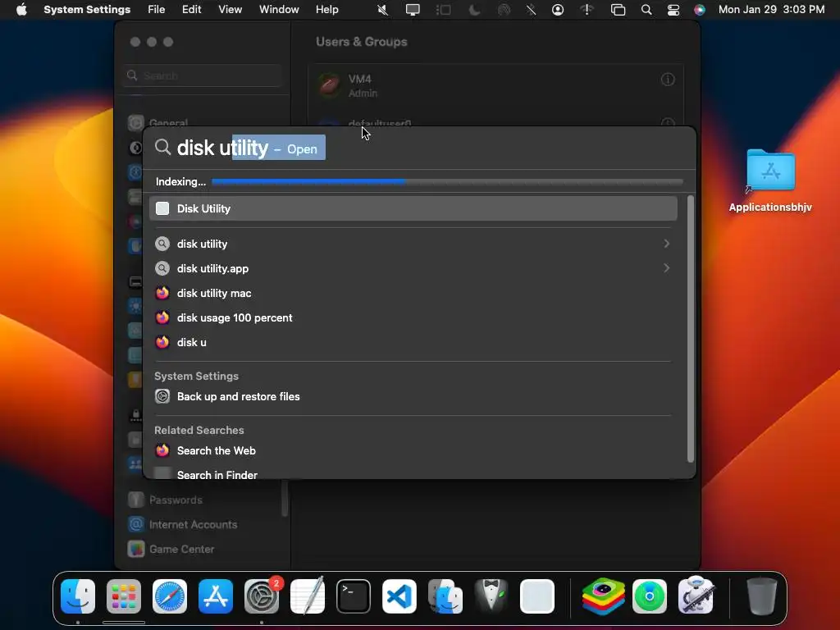
Task: Click System Settings icon in the Dock
Action: pyautogui.click(x=262, y=596)
